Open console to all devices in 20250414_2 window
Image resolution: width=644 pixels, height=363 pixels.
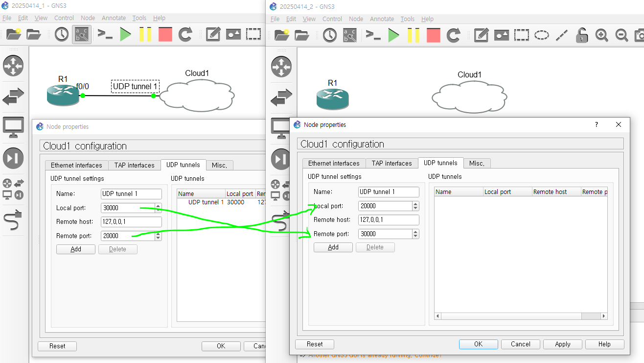373,35
